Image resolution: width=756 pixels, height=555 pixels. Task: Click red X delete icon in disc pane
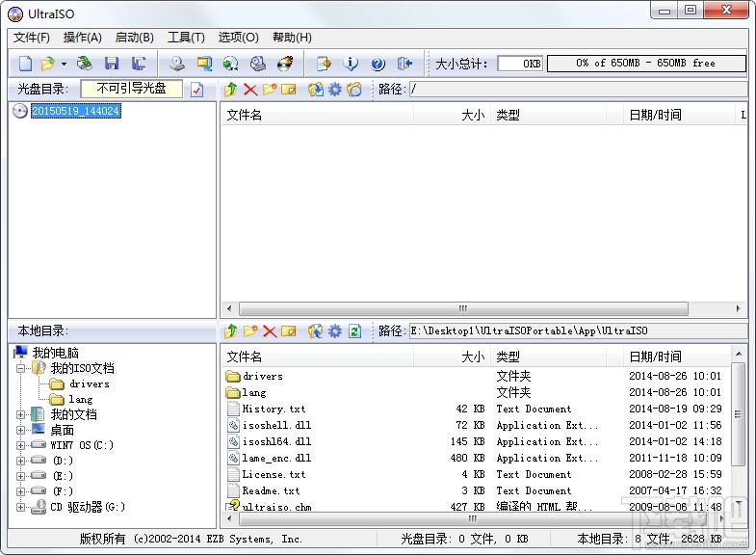coord(250,90)
